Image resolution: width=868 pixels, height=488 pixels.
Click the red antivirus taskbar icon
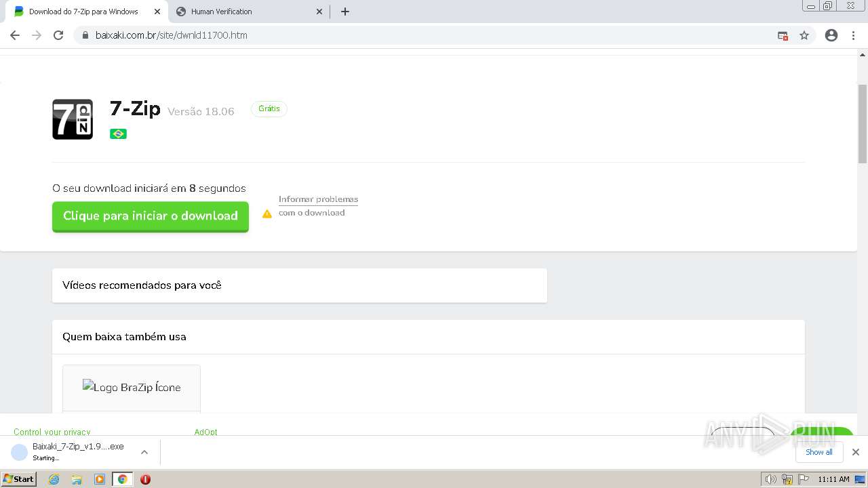(x=145, y=479)
